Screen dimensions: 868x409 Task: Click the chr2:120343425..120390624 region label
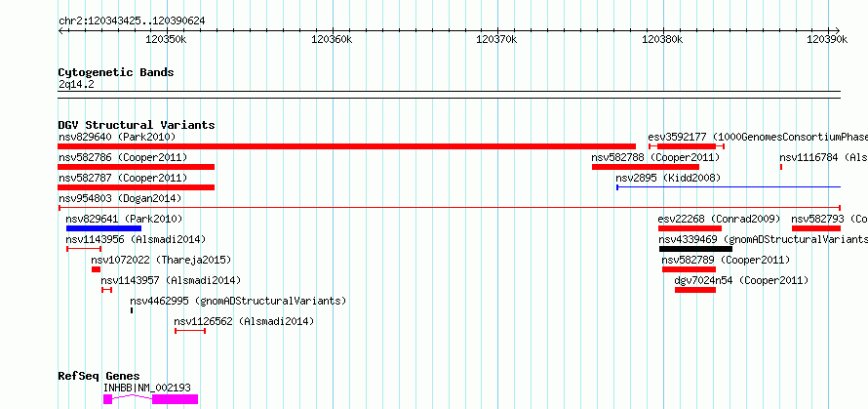click(x=132, y=20)
